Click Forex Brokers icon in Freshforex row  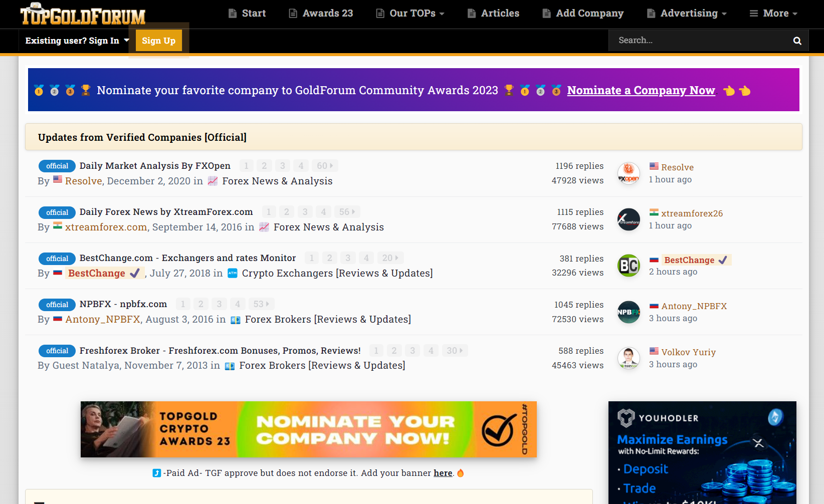pyautogui.click(x=230, y=366)
